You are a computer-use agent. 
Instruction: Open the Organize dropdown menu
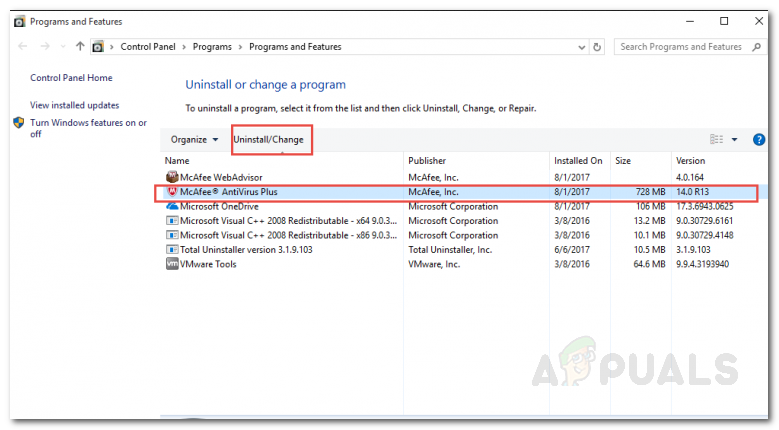pyautogui.click(x=194, y=140)
